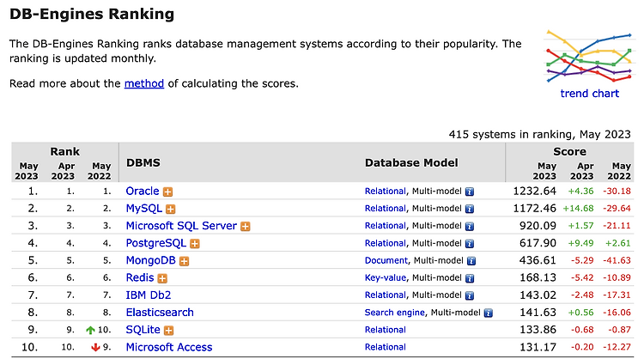The image size is (644, 359).
Task: Open the method link
Action: pos(144,83)
